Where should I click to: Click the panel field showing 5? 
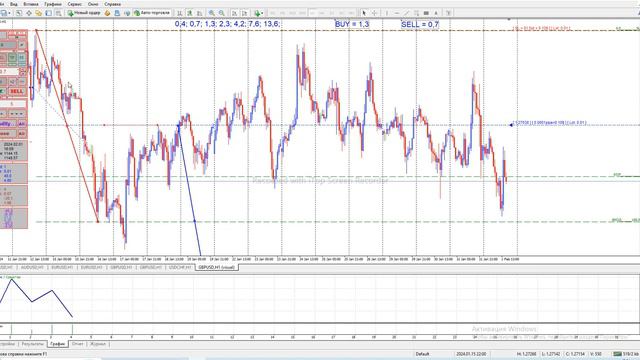click(12, 104)
